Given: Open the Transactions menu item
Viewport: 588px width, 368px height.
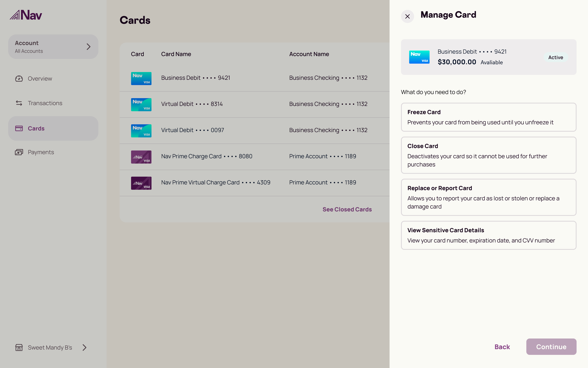Looking at the screenshot, I should (53, 103).
